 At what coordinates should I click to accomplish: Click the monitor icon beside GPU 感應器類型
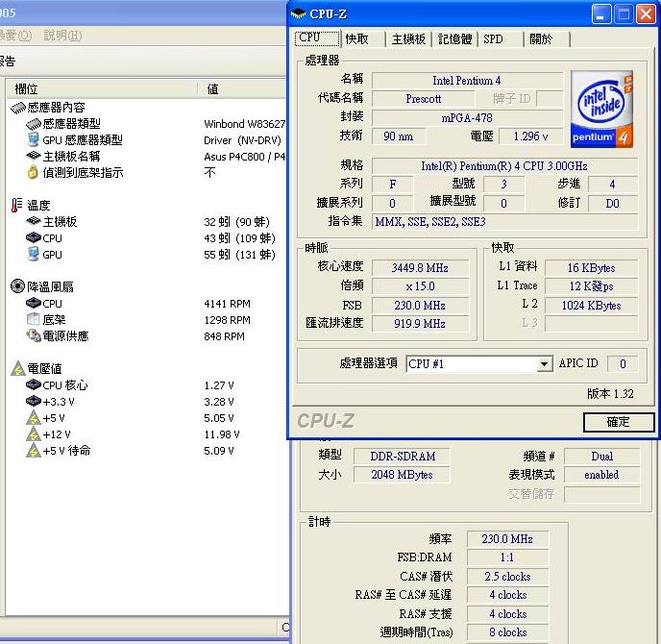pyautogui.click(x=34, y=139)
